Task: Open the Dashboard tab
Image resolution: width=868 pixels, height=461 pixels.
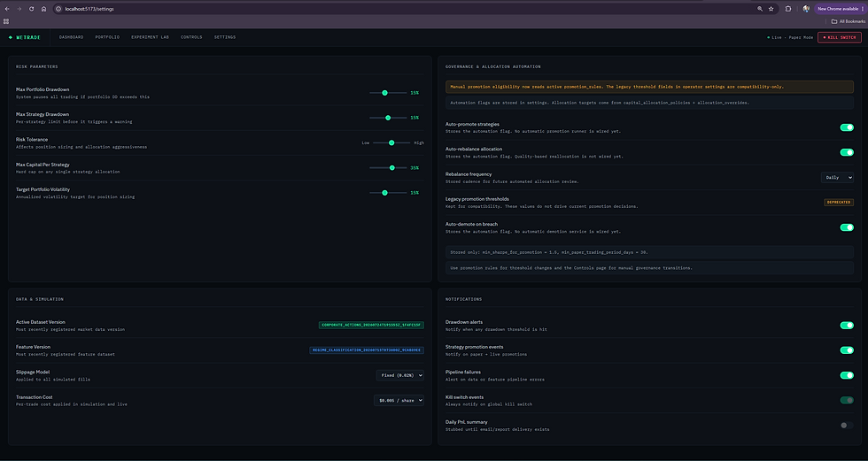Action: click(72, 37)
